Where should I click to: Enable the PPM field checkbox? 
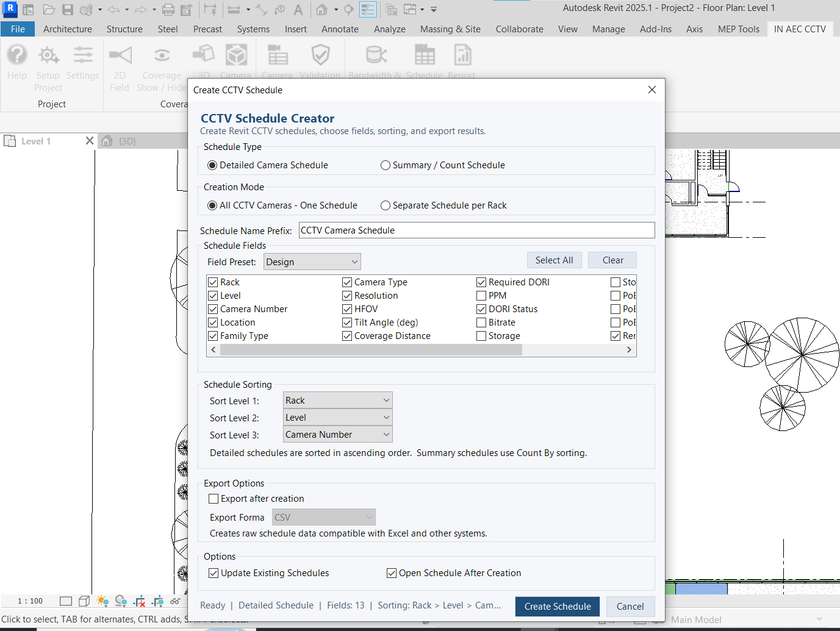point(481,296)
